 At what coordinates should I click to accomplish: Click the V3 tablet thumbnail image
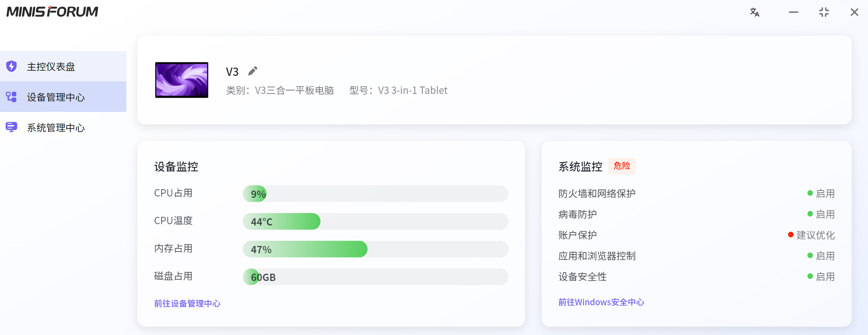182,80
